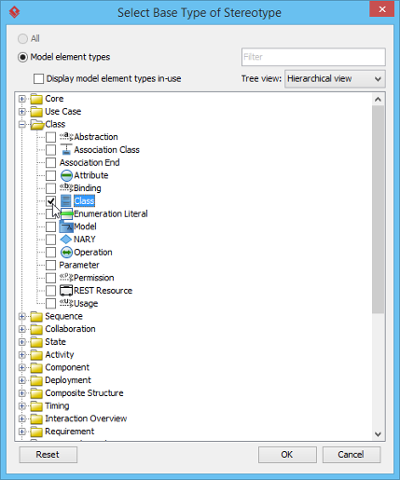This screenshot has height=480, width=400.
Task: Click the NARY diamond icon
Action: point(66,239)
